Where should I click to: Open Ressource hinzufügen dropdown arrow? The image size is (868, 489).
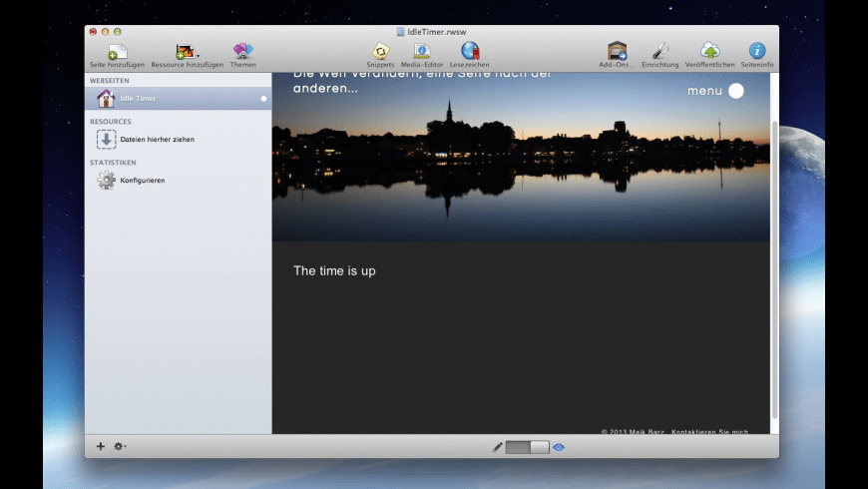coord(199,55)
